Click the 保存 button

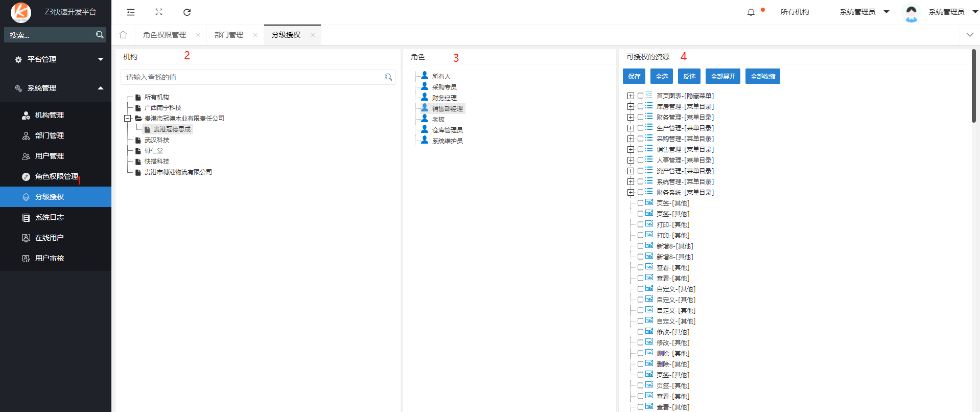[x=634, y=76]
